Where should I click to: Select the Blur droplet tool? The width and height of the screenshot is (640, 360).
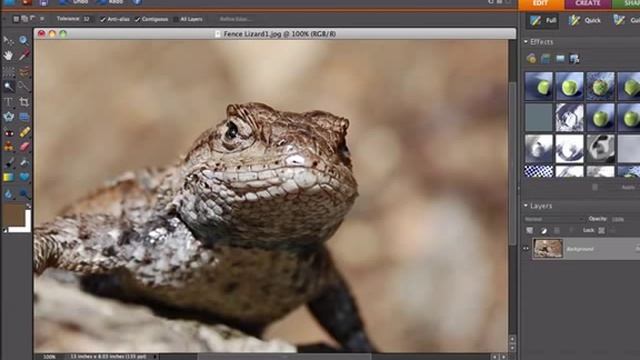click(8, 194)
